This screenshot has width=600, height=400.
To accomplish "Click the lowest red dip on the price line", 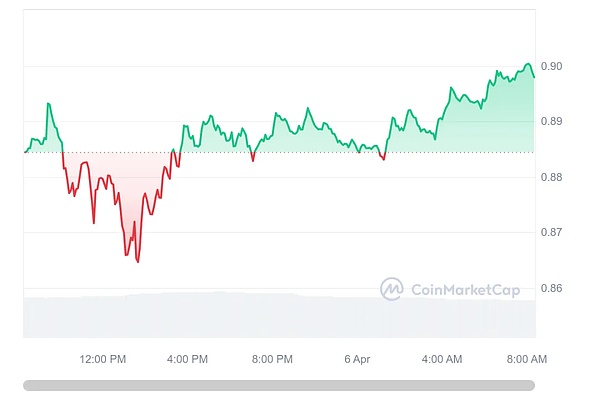I will [x=137, y=261].
